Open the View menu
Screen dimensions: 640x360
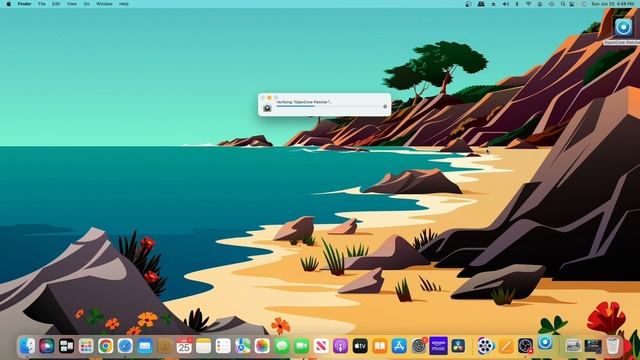71,4
